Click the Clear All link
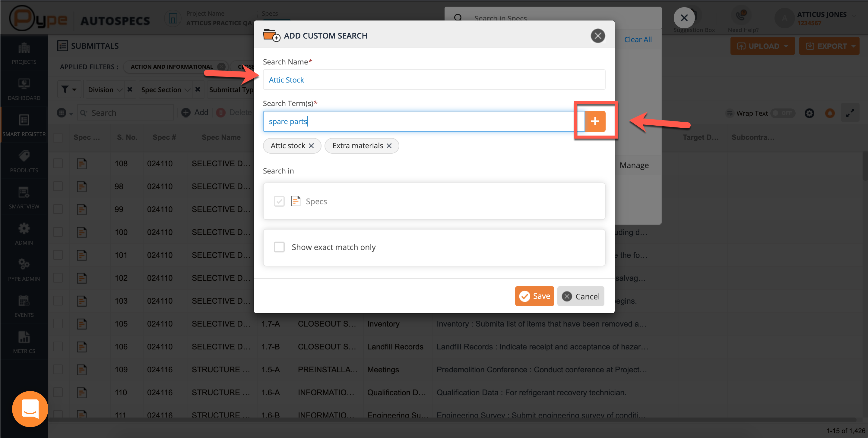The image size is (868, 438). pyautogui.click(x=638, y=40)
